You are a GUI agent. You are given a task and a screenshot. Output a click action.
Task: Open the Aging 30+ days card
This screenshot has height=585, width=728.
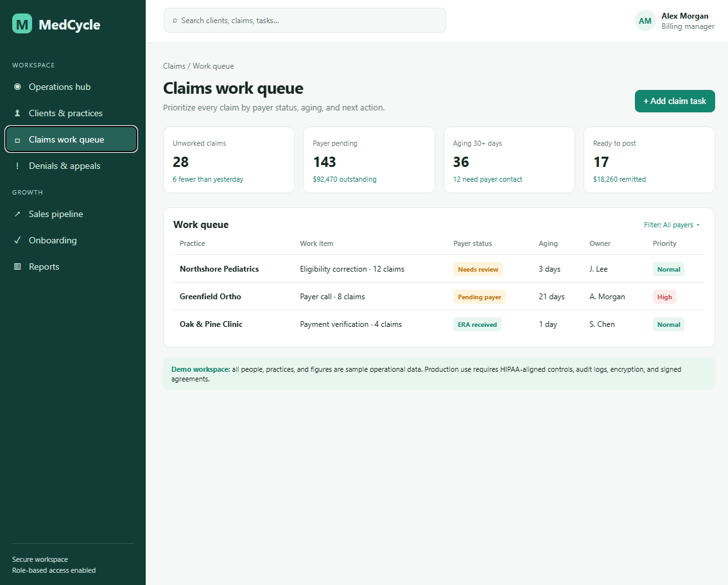click(x=509, y=160)
